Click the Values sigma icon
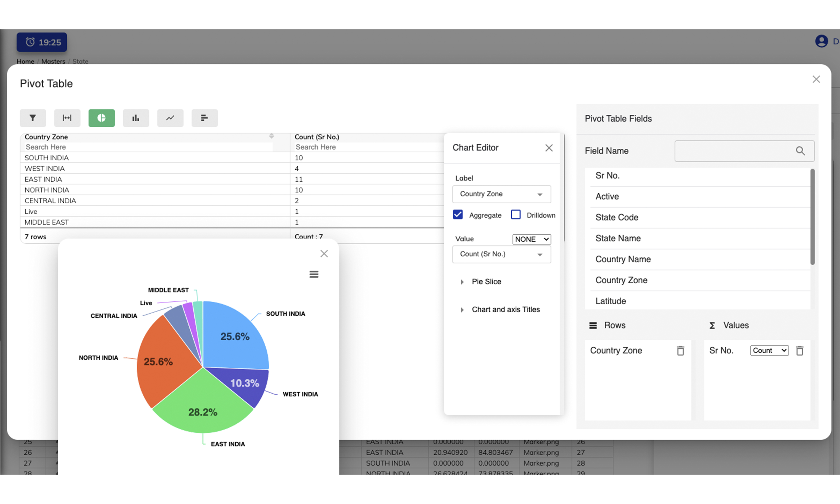This screenshot has height=504, width=840. tap(712, 325)
